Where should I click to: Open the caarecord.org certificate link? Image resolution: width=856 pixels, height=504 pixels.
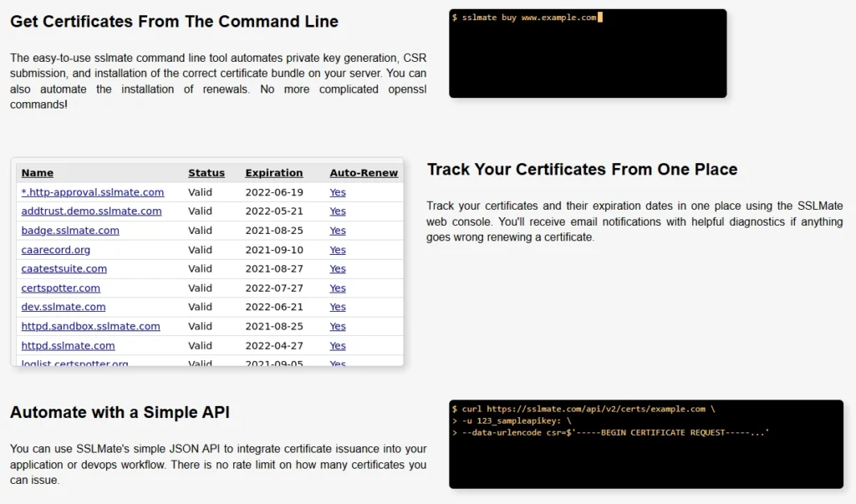(56, 250)
